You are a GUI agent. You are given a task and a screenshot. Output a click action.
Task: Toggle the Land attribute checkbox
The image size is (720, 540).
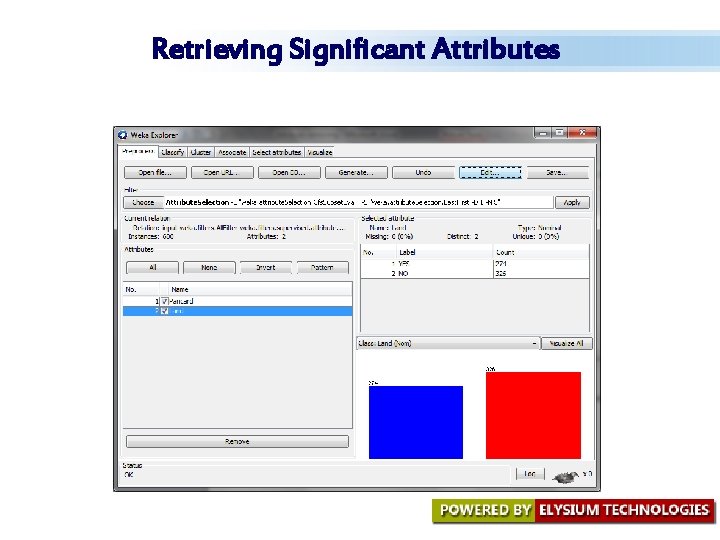(x=164, y=311)
